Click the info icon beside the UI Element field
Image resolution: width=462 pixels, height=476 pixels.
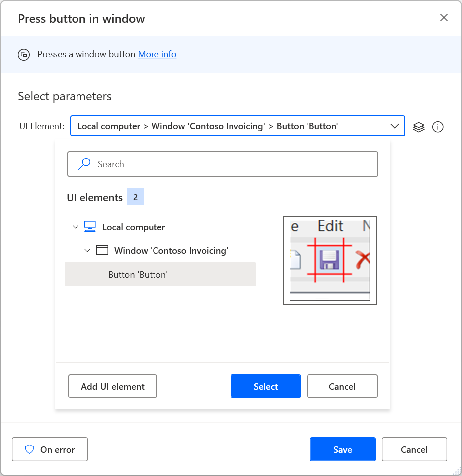pyautogui.click(x=438, y=127)
